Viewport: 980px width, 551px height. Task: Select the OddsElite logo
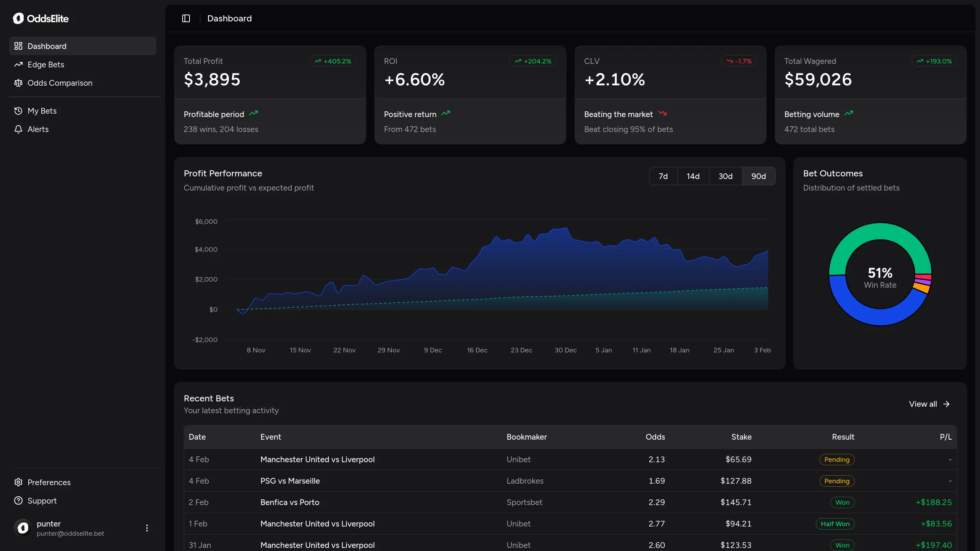pyautogui.click(x=41, y=18)
